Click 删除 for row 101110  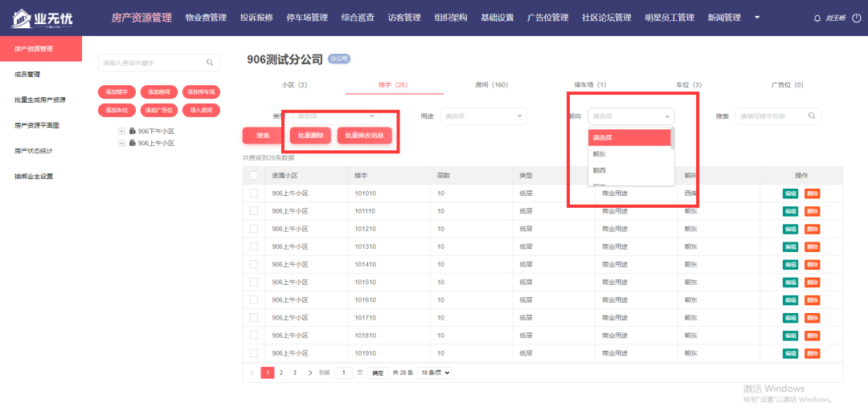812,211
